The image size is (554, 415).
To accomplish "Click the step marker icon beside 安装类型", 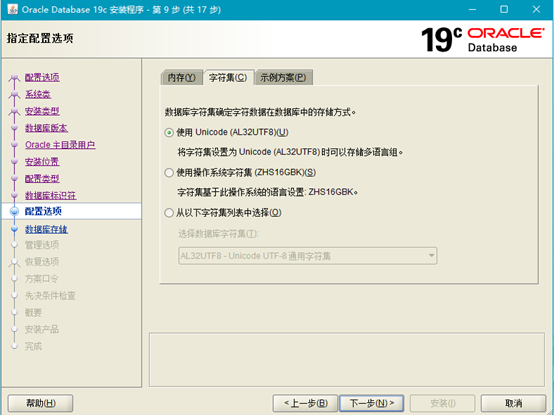I will (x=14, y=111).
